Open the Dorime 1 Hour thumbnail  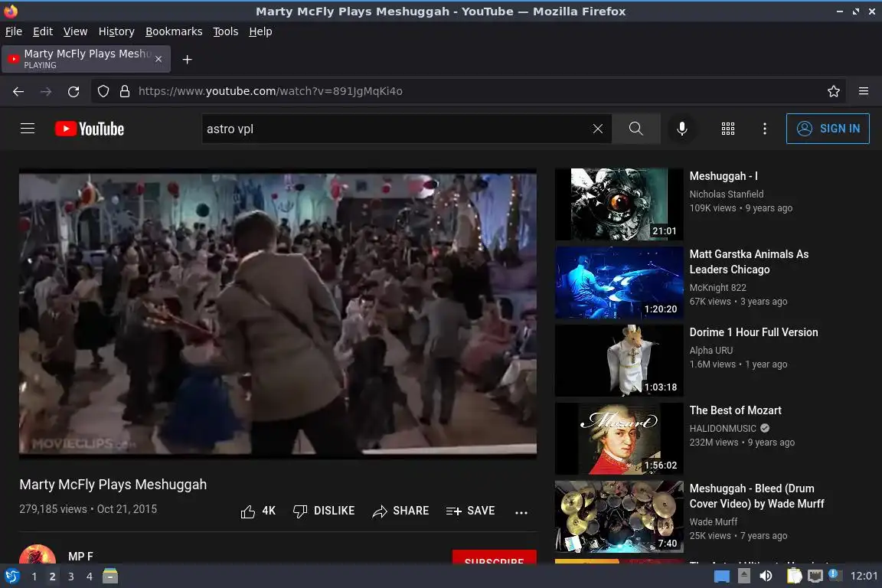coord(619,361)
